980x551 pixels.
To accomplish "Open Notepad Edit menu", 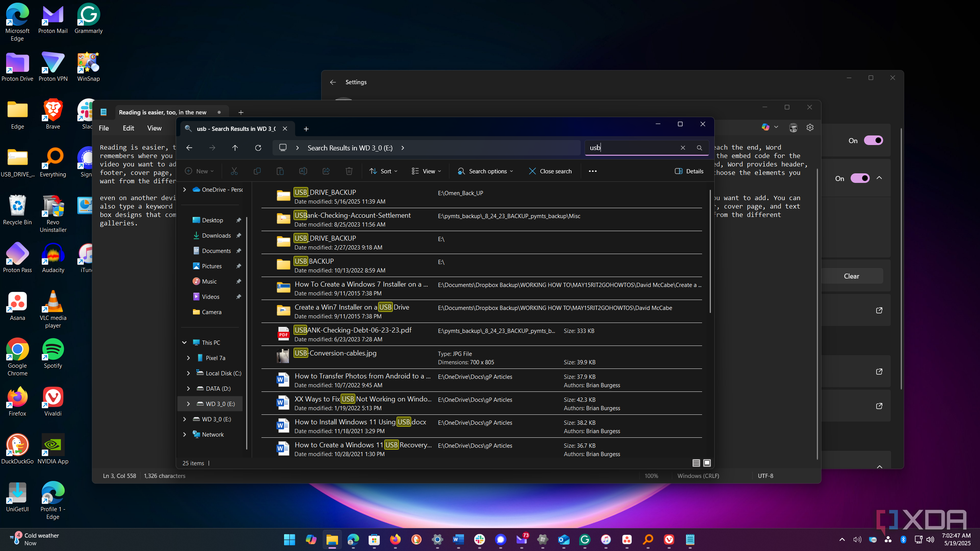I will 128,128.
